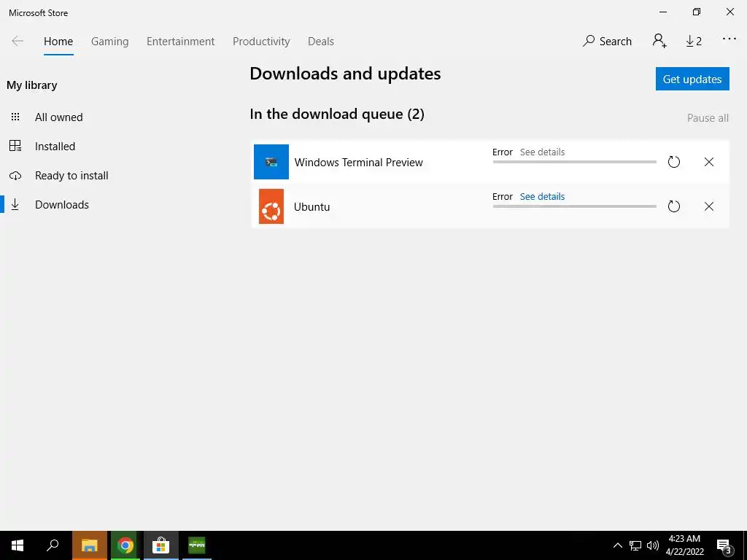Click the taskbar clock and date
The width and height of the screenshot is (747, 560).
[684, 545]
